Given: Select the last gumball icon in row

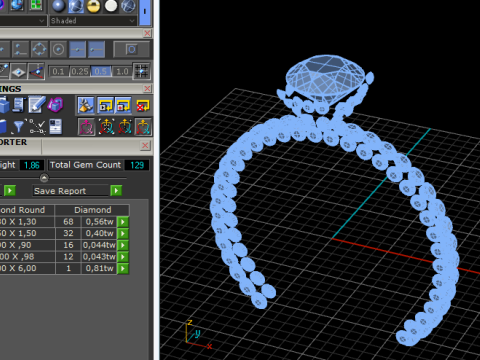Looking at the screenshot, I should (x=143, y=127).
